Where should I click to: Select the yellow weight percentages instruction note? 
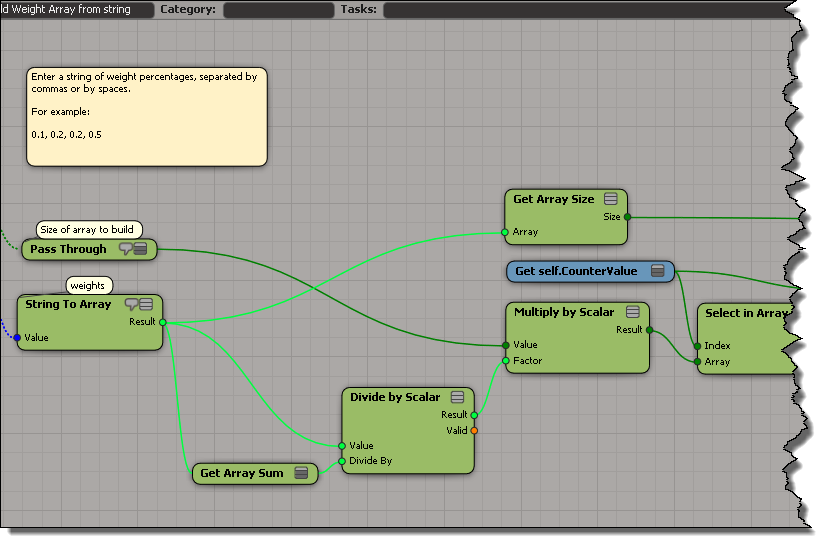coord(147,116)
